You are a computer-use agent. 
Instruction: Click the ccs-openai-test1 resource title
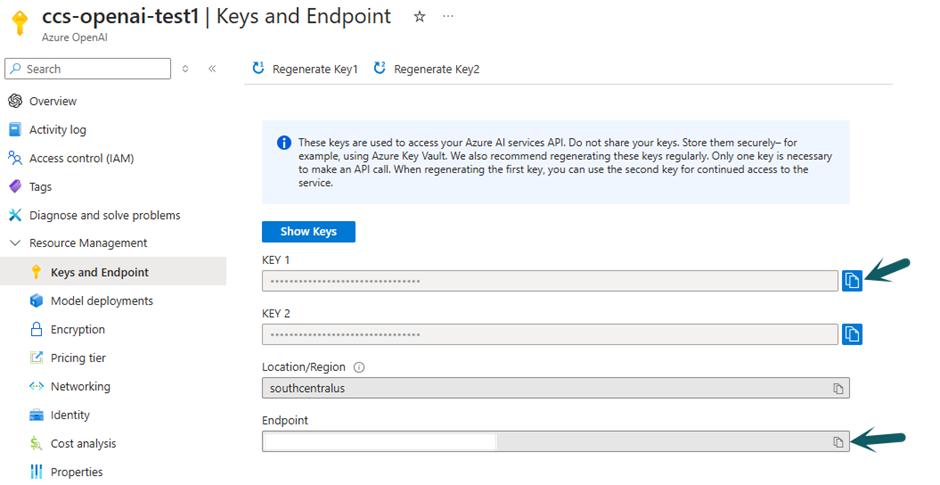point(120,16)
